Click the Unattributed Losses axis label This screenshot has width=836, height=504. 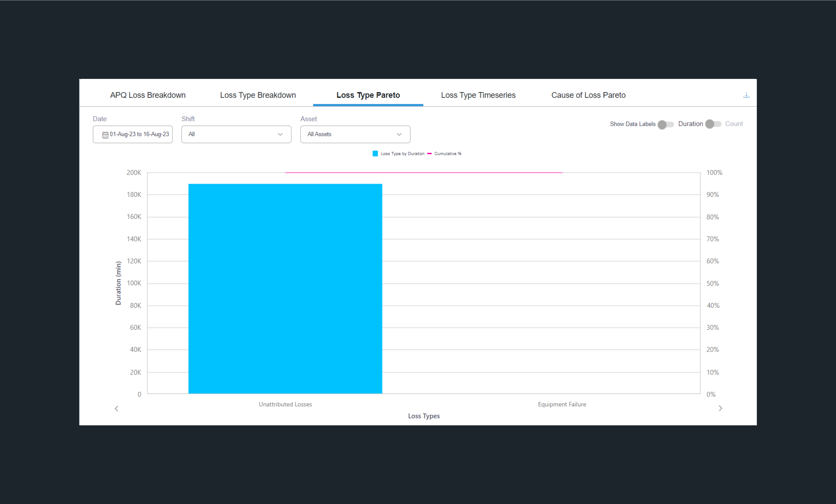tap(285, 404)
